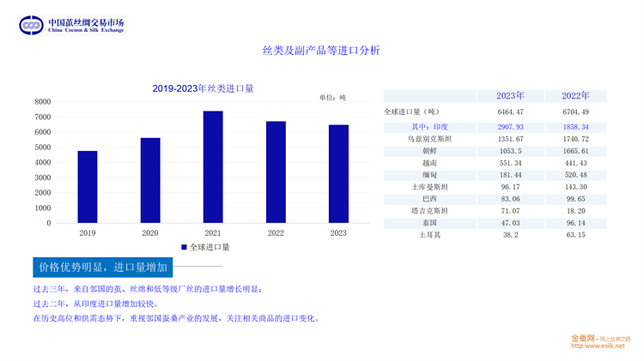Select the 2023年 table column header
Viewport: 644px width, 361px height.
[510, 96]
